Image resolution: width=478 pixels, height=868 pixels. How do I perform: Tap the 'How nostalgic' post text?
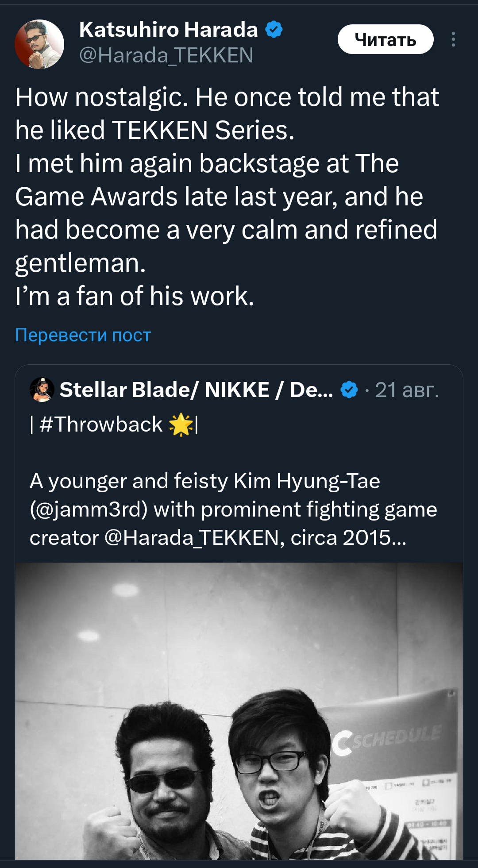tap(226, 196)
